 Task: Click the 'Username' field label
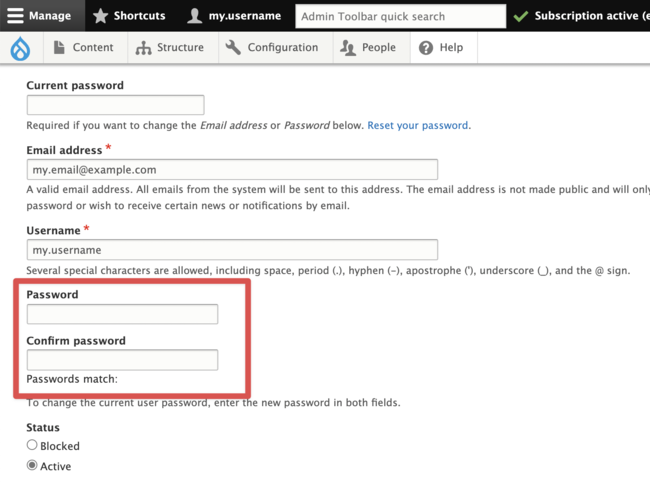pos(53,230)
